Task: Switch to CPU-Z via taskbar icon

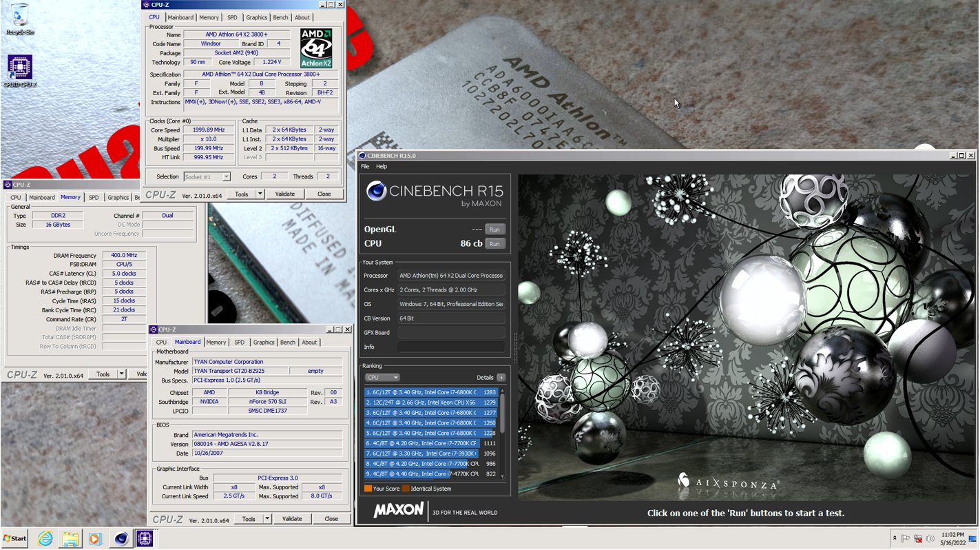Action: point(145,539)
